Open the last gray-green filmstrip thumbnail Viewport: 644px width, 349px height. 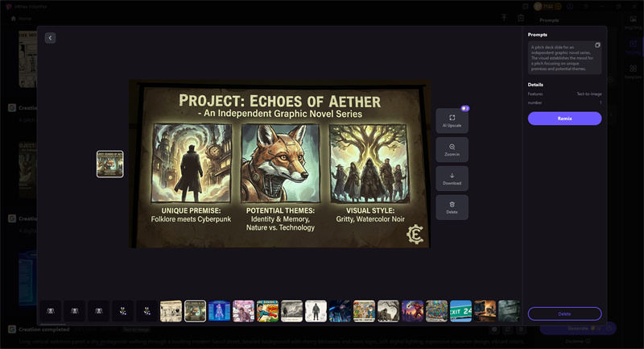pyautogui.click(x=510, y=311)
